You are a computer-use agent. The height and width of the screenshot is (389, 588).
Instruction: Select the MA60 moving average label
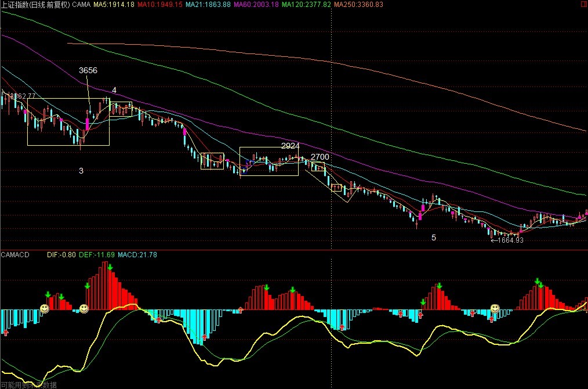pyautogui.click(x=257, y=5)
